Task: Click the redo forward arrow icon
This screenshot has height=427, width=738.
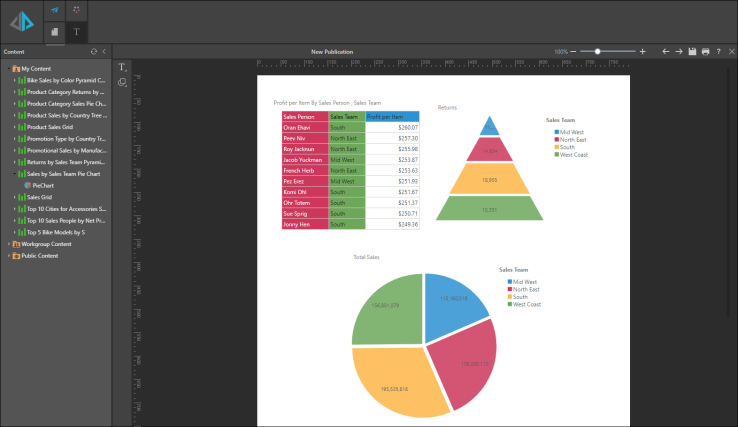Action: (679, 51)
